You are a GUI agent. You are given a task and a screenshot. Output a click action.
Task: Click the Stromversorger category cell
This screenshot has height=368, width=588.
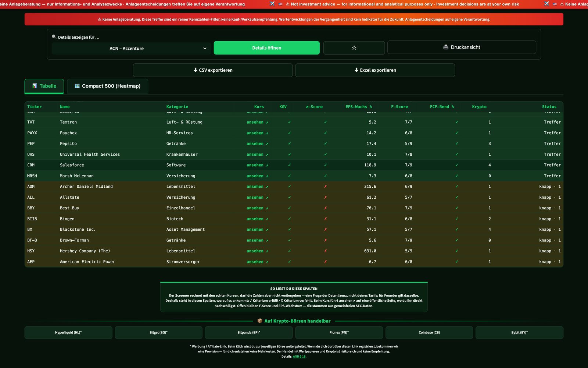(183, 262)
